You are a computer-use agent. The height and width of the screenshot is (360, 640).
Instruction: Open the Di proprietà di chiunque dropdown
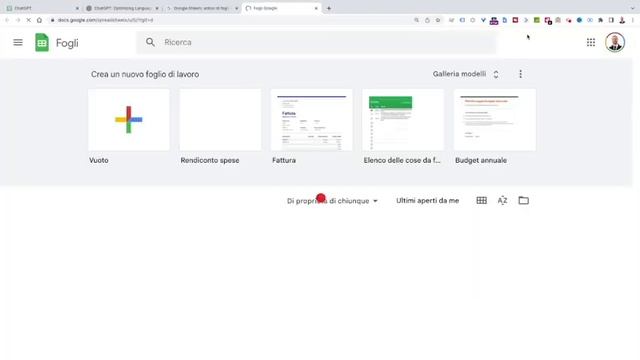pyautogui.click(x=332, y=201)
